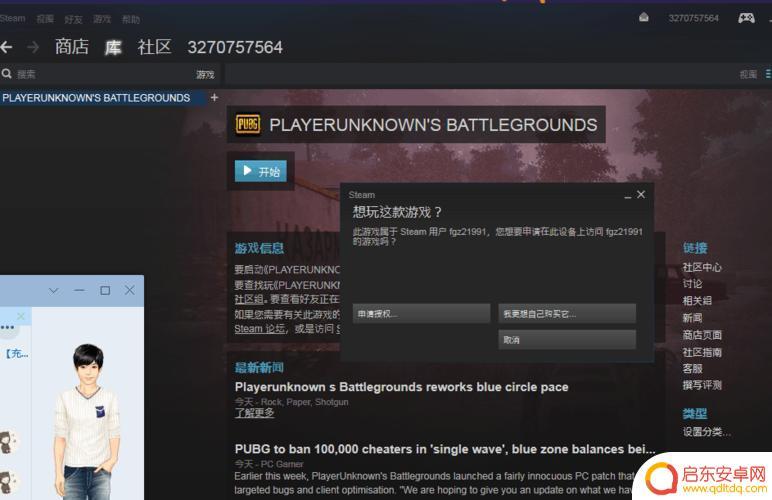The height and width of the screenshot is (500, 772).
Task: Switch to the 库 tab
Action: [113, 47]
